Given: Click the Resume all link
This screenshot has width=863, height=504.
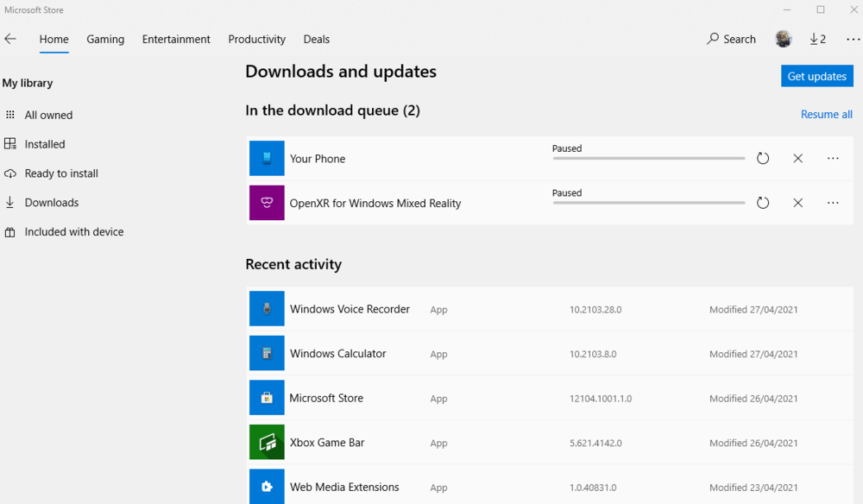Looking at the screenshot, I should click(x=826, y=114).
